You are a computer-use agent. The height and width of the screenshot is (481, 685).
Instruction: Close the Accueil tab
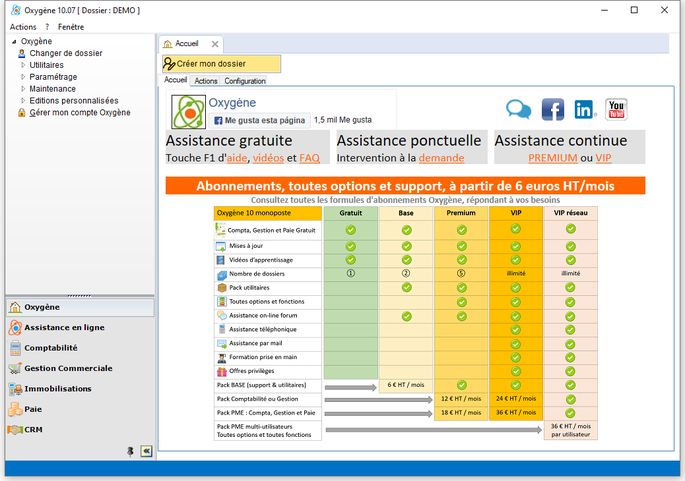coord(215,44)
